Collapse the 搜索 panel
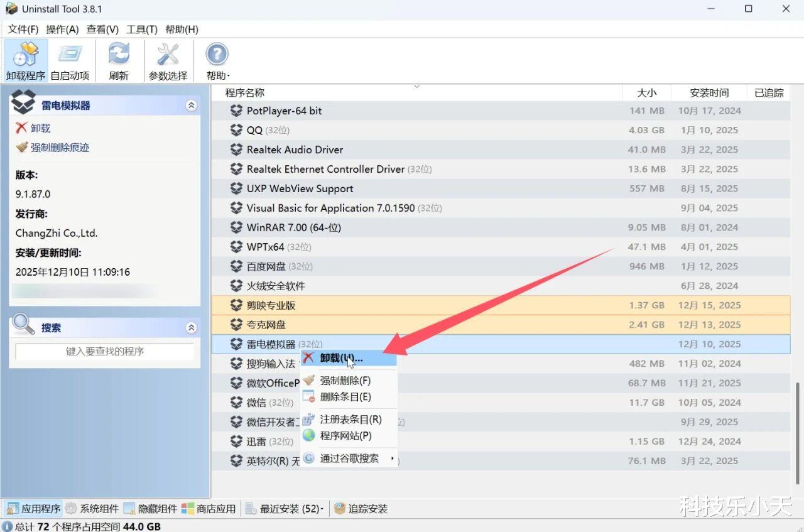The height and width of the screenshot is (532, 804). tap(192, 328)
